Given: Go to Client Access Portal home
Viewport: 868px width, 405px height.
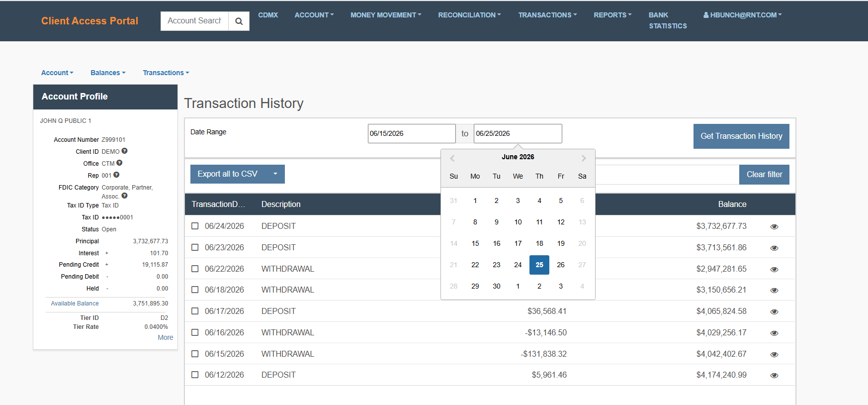Looking at the screenshot, I should pos(90,21).
